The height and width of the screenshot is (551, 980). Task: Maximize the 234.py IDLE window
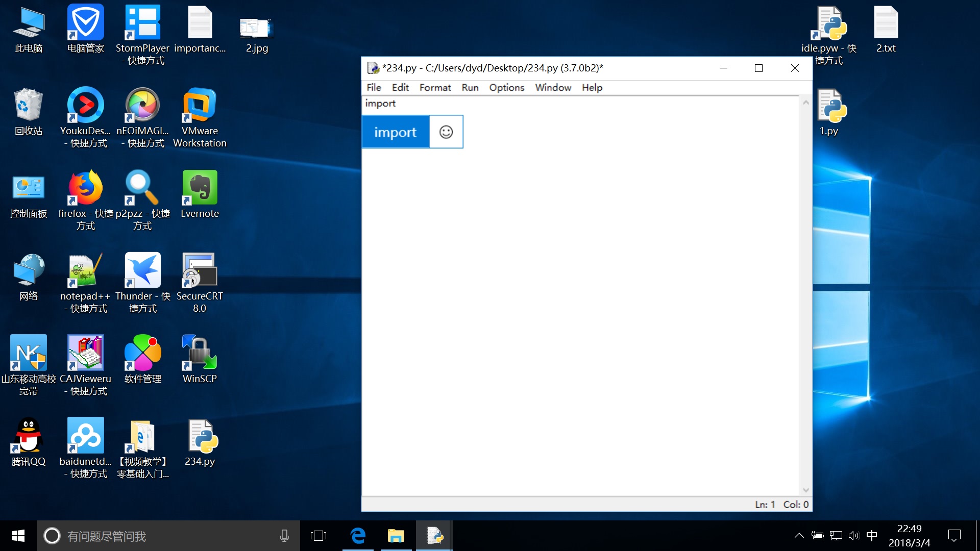pos(759,68)
